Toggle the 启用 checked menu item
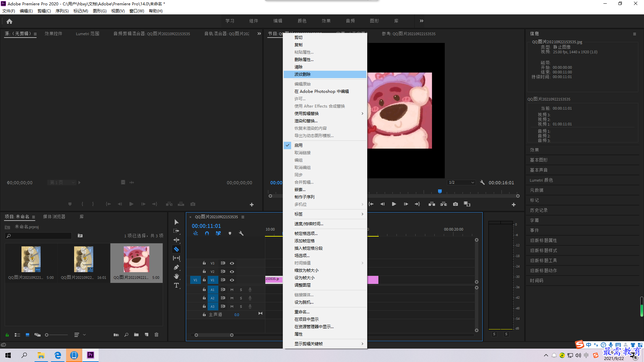 (x=325, y=145)
